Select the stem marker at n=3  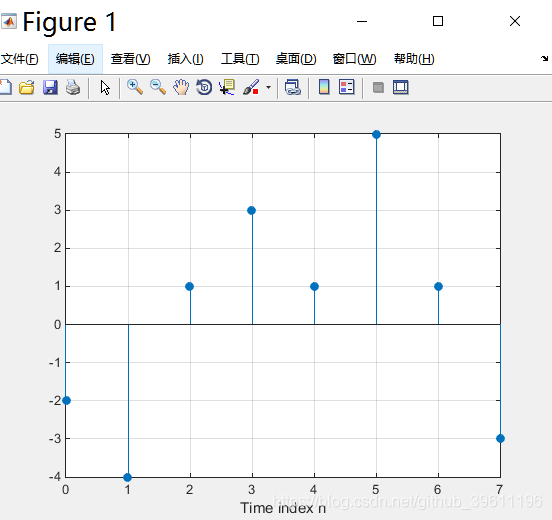(251, 211)
